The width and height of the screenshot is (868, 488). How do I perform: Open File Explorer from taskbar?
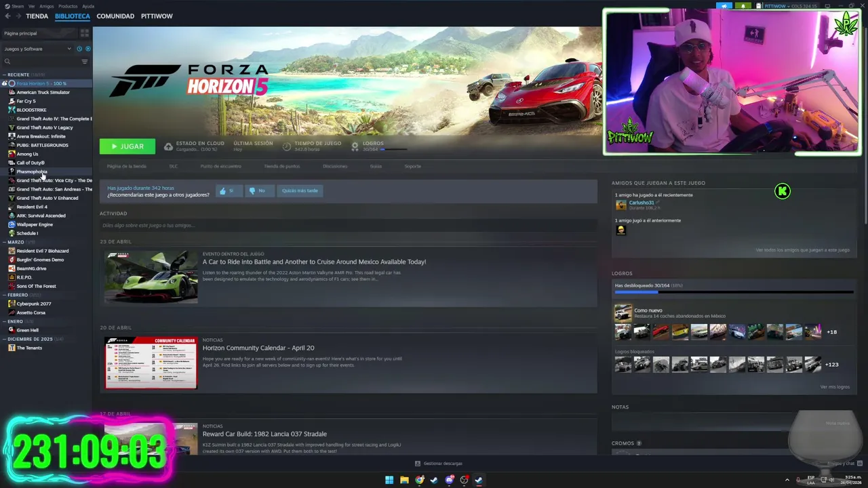click(404, 480)
